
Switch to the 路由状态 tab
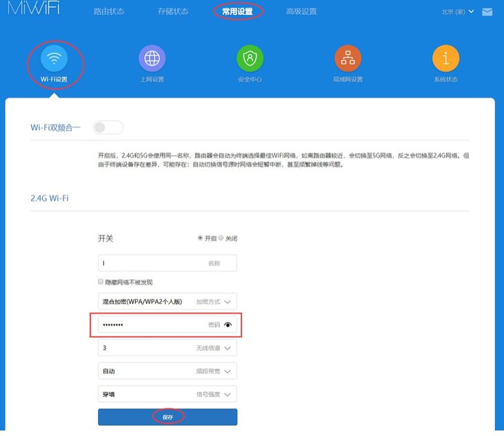(x=108, y=12)
